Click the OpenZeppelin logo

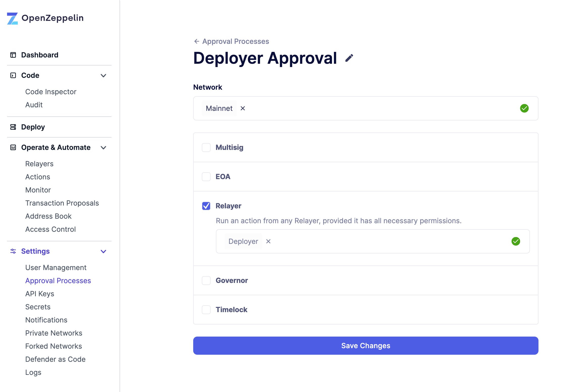click(12, 18)
